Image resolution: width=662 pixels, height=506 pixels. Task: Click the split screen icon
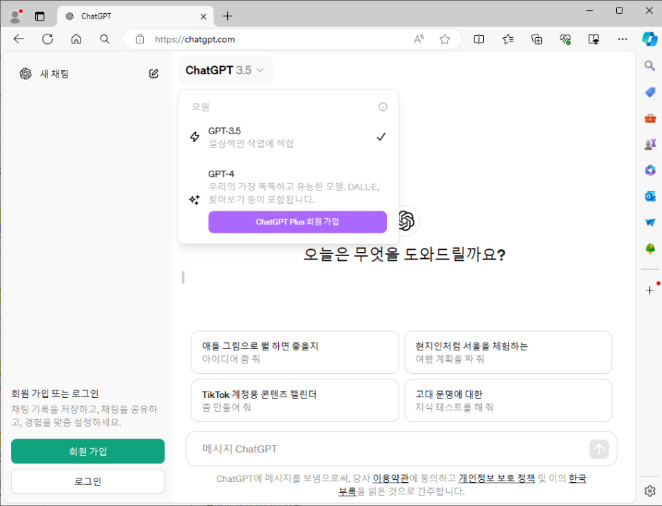[479, 39]
